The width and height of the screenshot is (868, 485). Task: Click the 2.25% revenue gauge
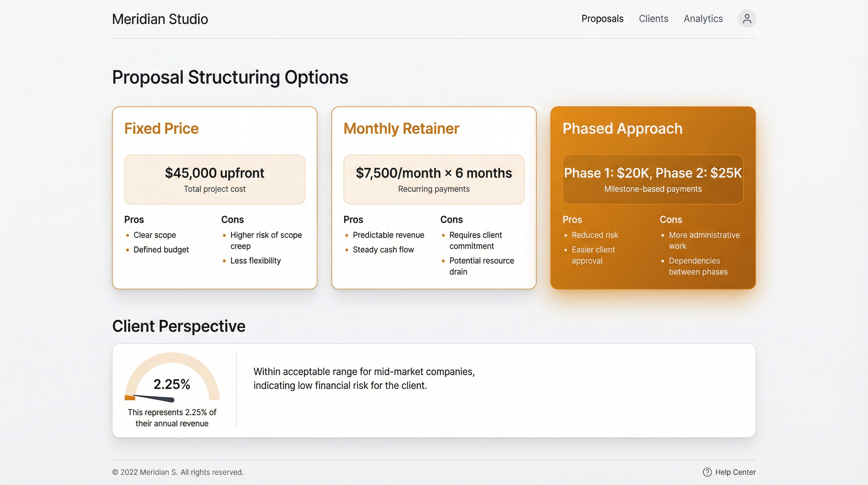[x=172, y=384]
